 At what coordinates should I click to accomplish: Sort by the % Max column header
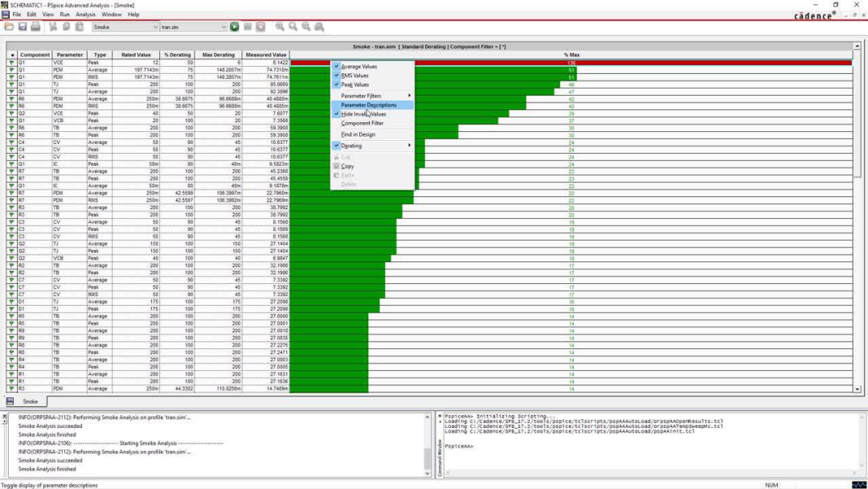point(571,55)
